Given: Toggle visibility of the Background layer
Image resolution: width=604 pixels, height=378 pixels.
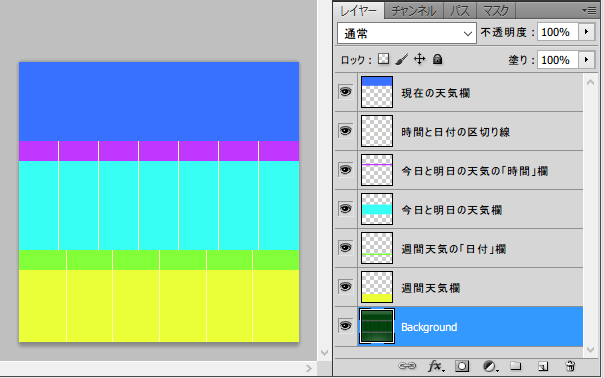Looking at the screenshot, I should tap(346, 326).
